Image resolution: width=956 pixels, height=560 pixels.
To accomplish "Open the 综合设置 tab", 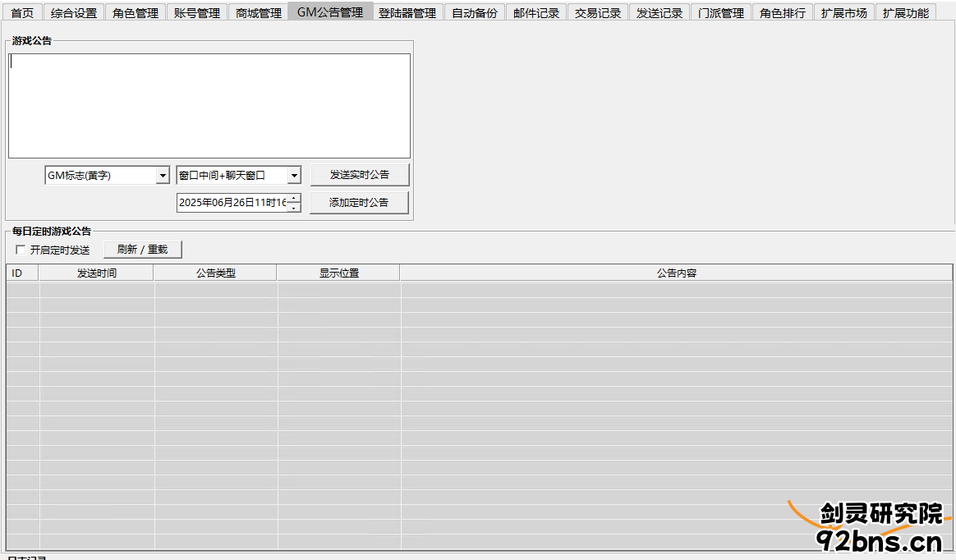I will click(x=74, y=13).
